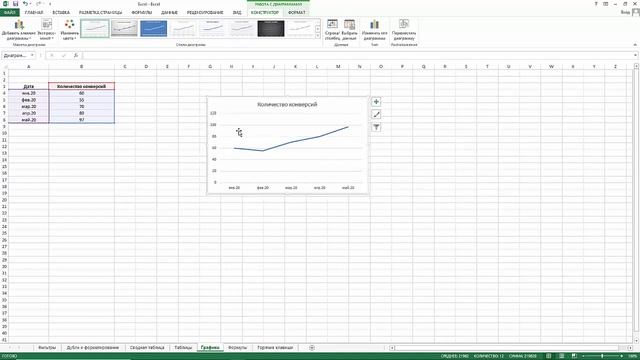The height and width of the screenshot is (360, 640).
Task: Open the Дубли и форматирование sheet tab
Action: coord(93,348)
